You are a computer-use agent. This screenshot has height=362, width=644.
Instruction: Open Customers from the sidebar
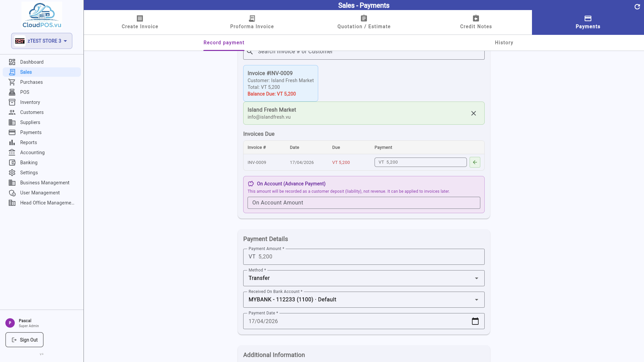[42, 112]
